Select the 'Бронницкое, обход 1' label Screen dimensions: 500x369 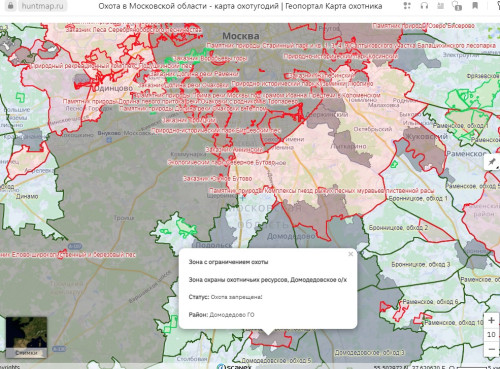pos(418,198)
